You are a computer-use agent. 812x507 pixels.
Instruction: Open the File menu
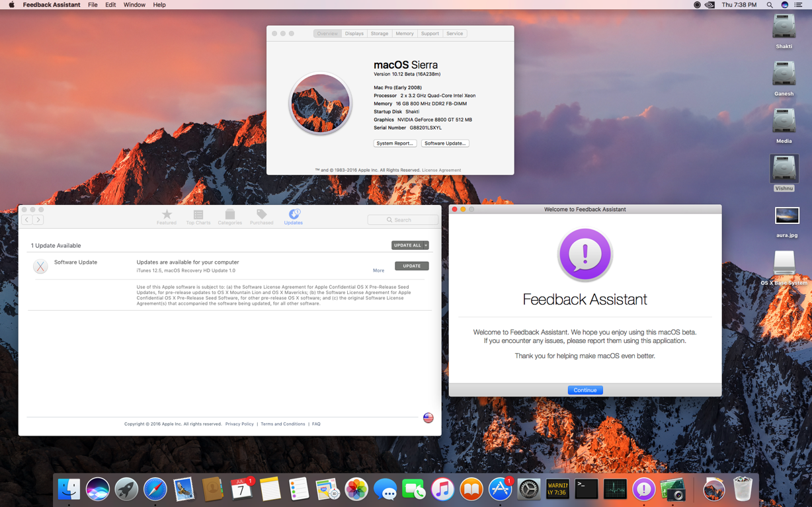93,5
